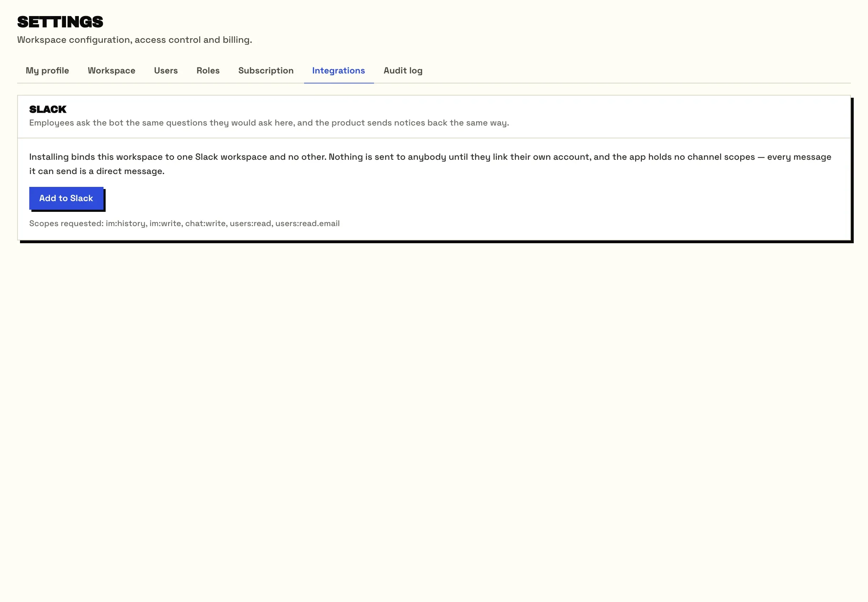Click the 'Employees ask the bot' description
868x602 pixels.
269,123
